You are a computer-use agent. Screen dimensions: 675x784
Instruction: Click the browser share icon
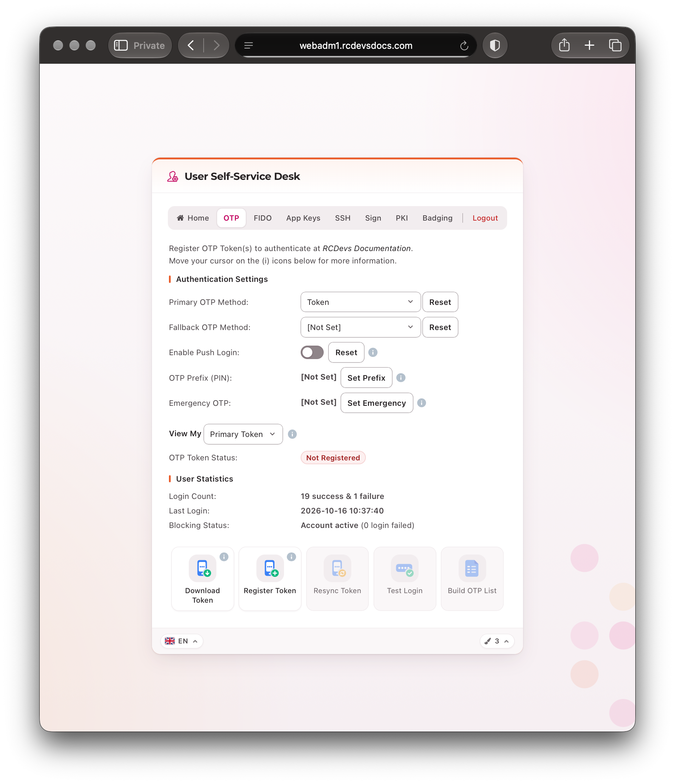point(564,45)
